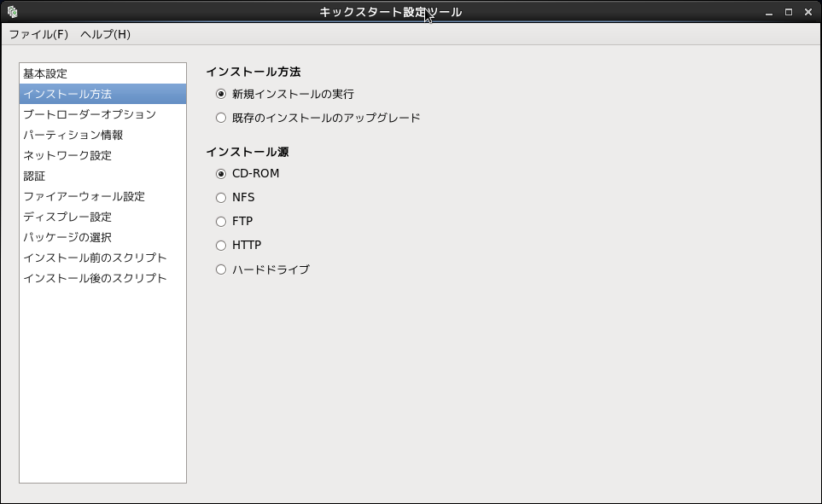Click the Kickstart app icon in title bar

click(12, 12)
